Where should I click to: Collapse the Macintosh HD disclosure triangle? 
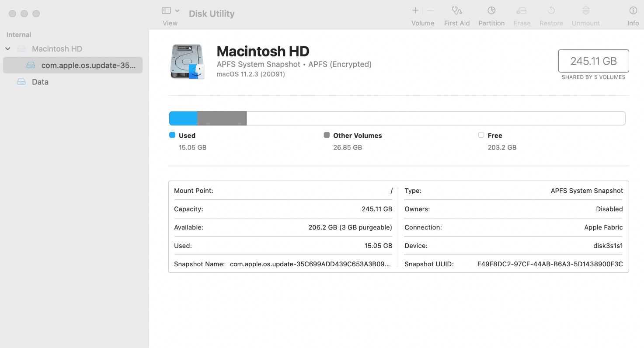click(x=7, y=49)
